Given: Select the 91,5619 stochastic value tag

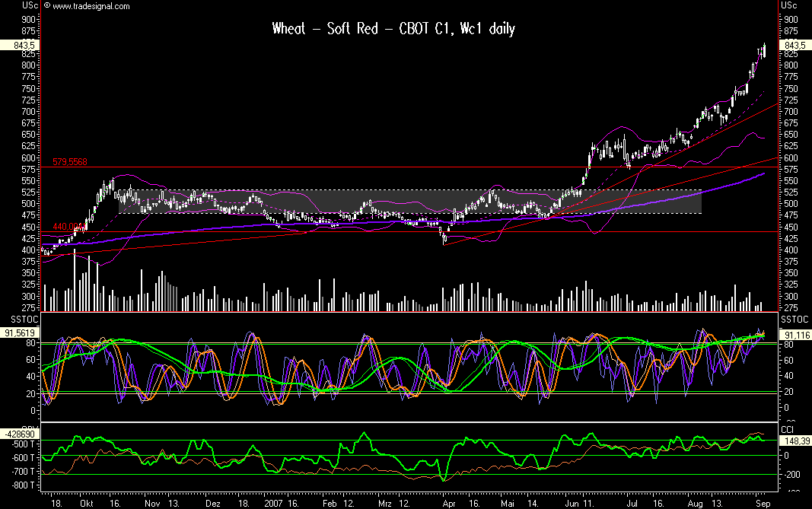Looking at the screenshot, I should 20,332.
